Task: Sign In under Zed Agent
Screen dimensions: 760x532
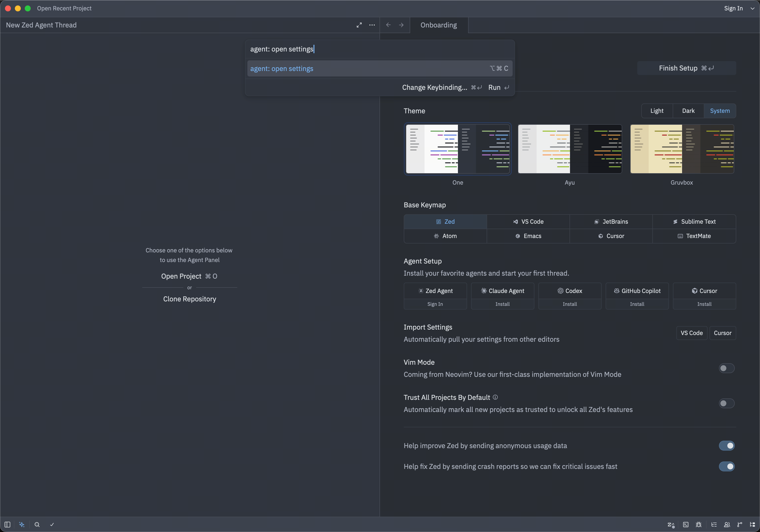Action: pos(435,304)
